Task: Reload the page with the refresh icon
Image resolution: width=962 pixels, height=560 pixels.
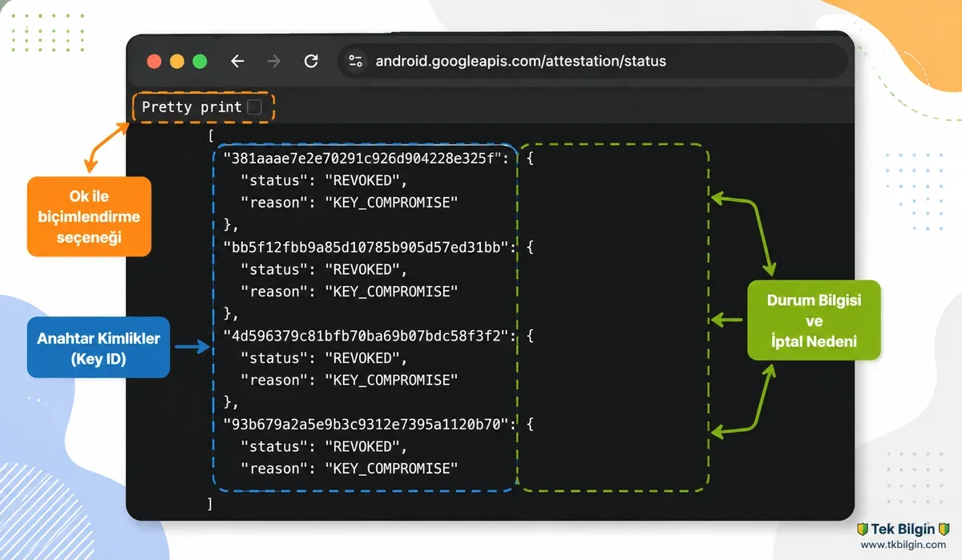Action: tap(311, 61)
